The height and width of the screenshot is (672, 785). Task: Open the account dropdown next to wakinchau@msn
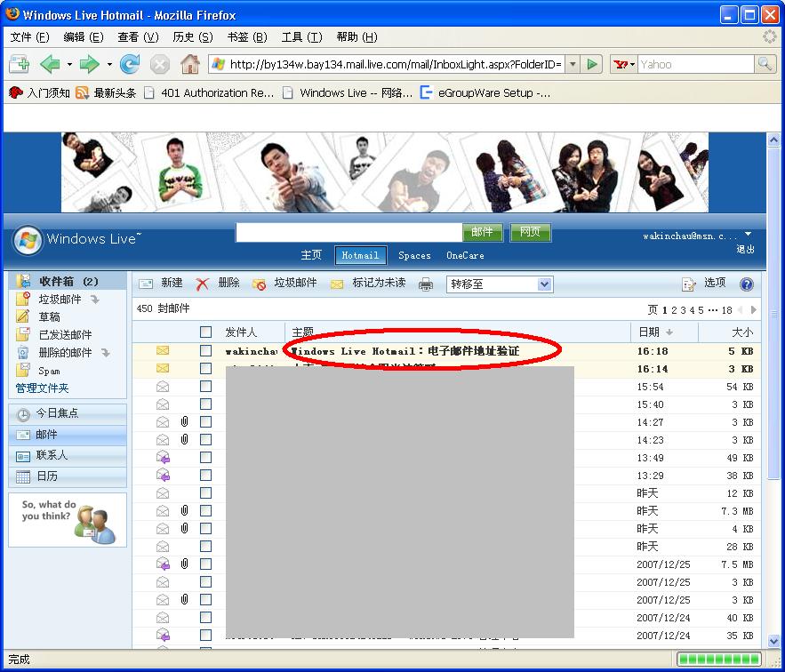748,235
